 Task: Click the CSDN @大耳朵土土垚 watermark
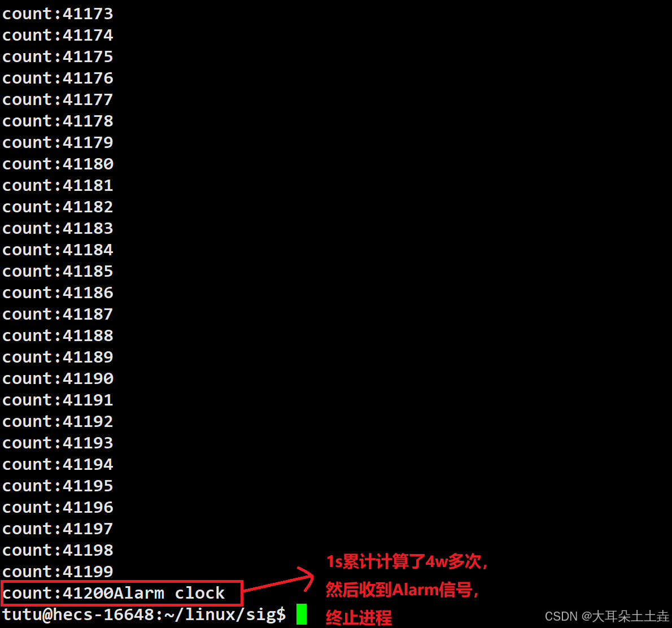click(x=606, y=617)
